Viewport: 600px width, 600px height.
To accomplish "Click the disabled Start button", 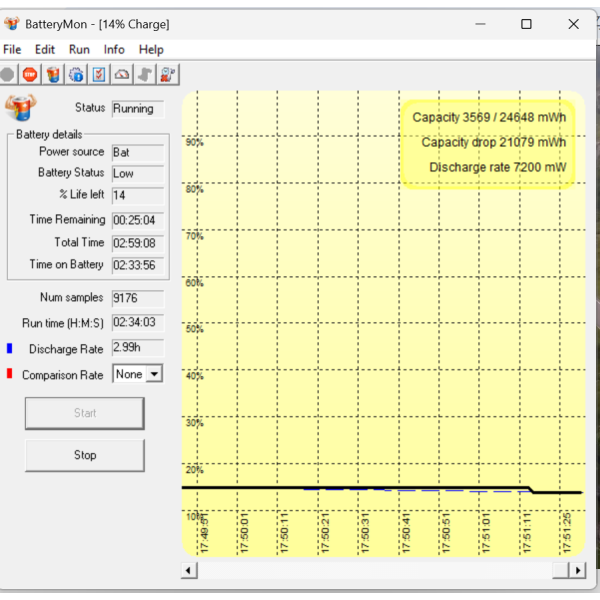I will [85, 413].
